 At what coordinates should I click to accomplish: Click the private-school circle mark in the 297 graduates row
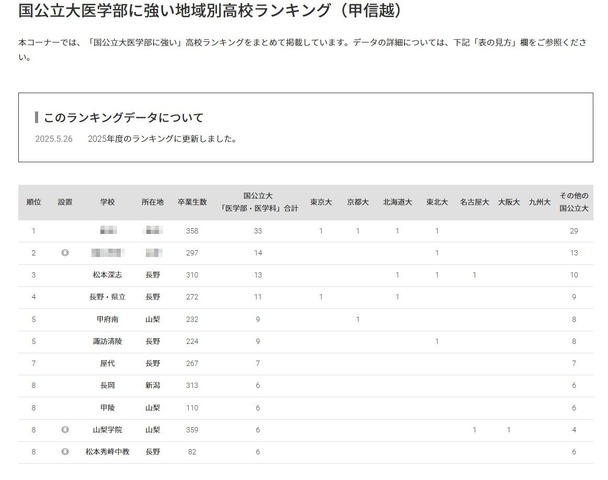[65, 253]
